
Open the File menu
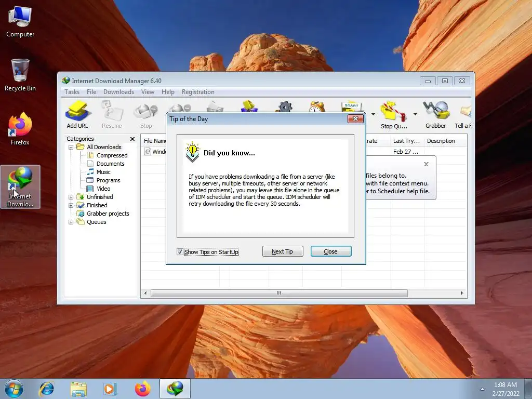91,92
